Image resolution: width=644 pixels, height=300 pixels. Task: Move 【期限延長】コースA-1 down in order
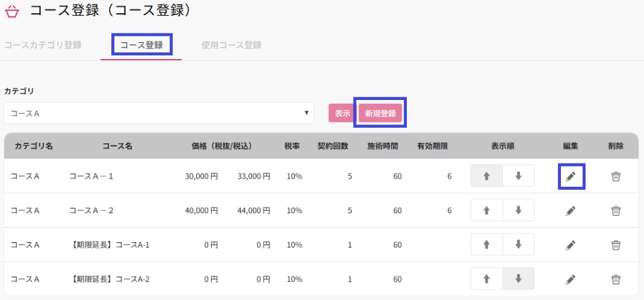[518, 244]
